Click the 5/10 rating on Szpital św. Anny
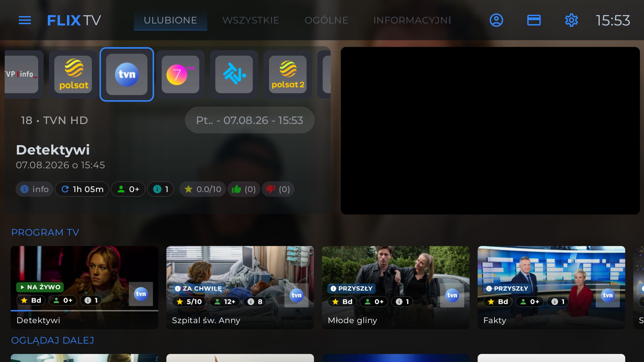 pos(190,302)
